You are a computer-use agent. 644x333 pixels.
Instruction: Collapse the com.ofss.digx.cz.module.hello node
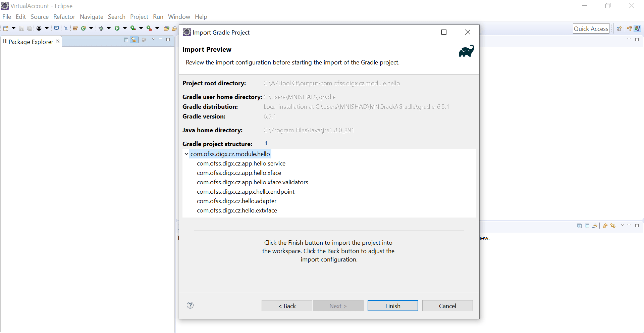(x=187, y=154)
